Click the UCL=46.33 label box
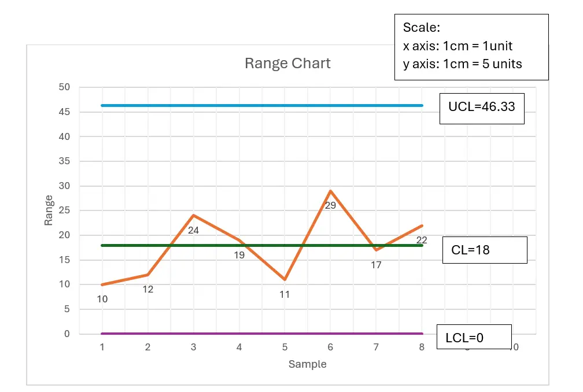583x392 pixels. (x=481, y=107)
